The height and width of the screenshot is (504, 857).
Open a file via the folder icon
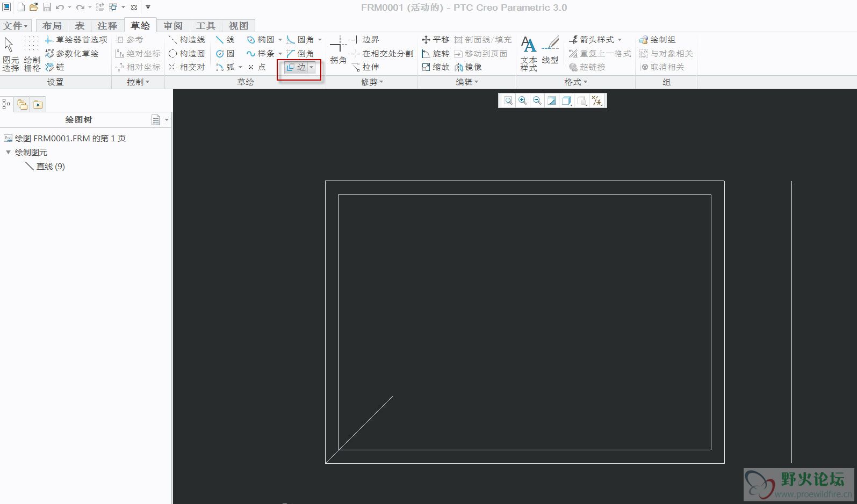coord(33,8)
